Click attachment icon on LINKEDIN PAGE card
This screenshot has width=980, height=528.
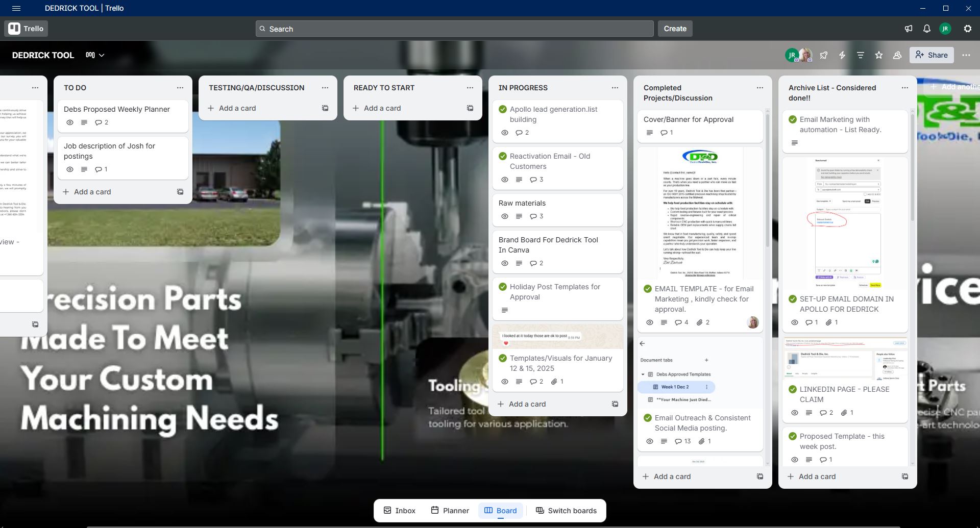844,413
